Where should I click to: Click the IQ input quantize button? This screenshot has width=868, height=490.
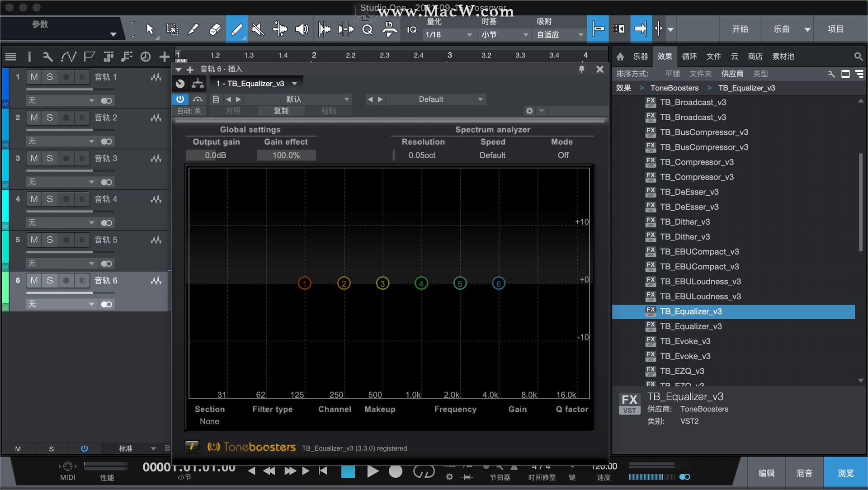pyautogui.click(x=412, y=29)
